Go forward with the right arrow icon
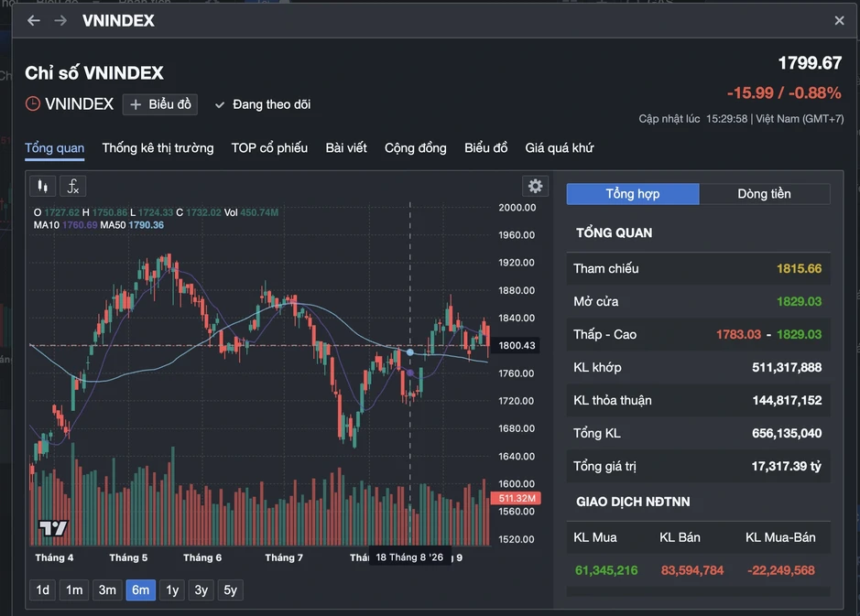The image size is (860, 616). pos(60,21)
